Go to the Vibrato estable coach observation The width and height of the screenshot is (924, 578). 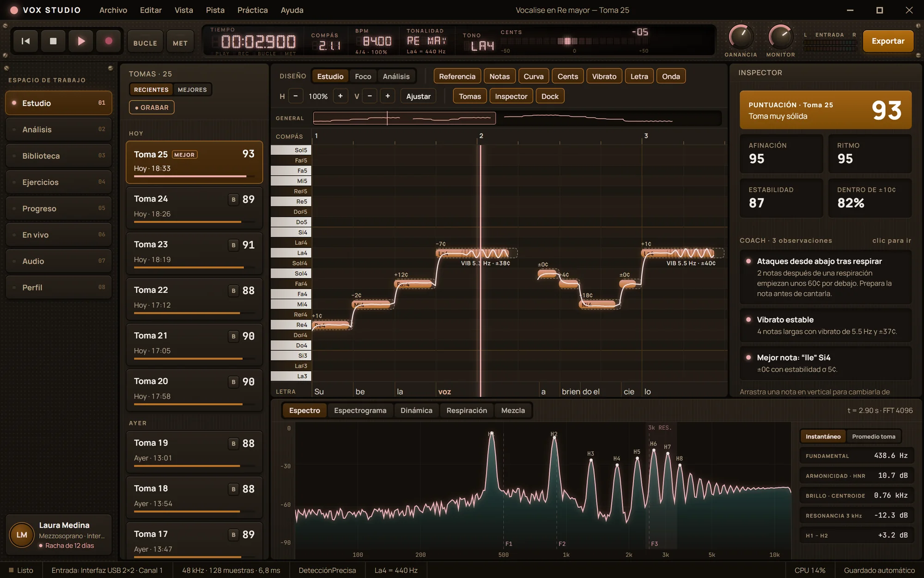tap(826, 326)
